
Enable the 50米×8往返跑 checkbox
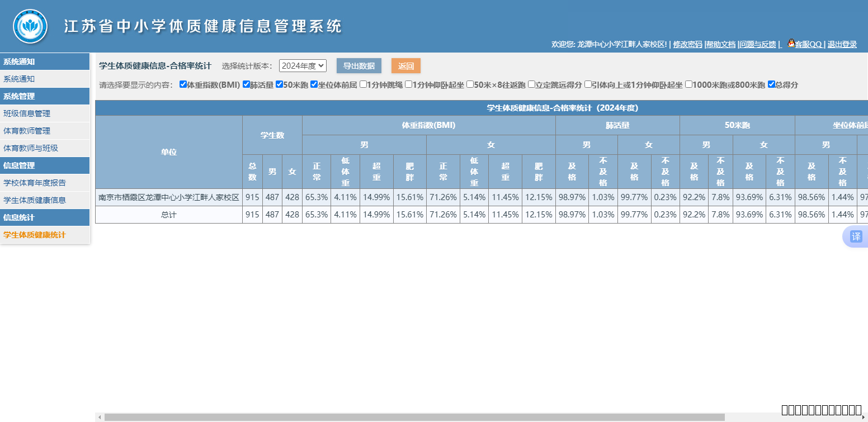coord(470,84)
